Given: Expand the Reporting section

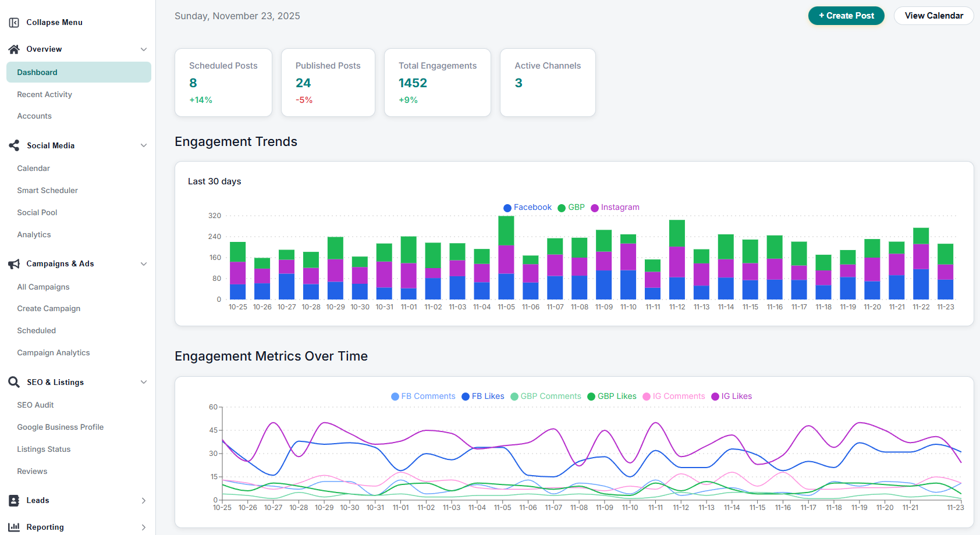Looking at the screenshot, I should 144,527.
